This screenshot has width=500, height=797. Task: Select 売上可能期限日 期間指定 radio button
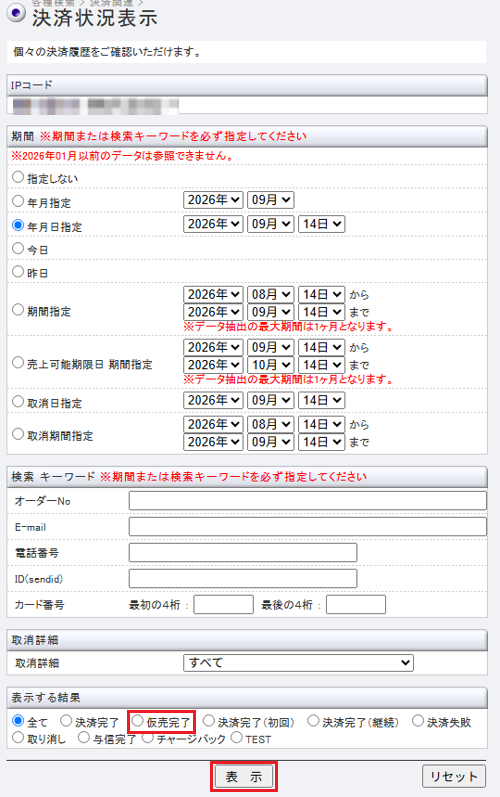tap(18, 362)
